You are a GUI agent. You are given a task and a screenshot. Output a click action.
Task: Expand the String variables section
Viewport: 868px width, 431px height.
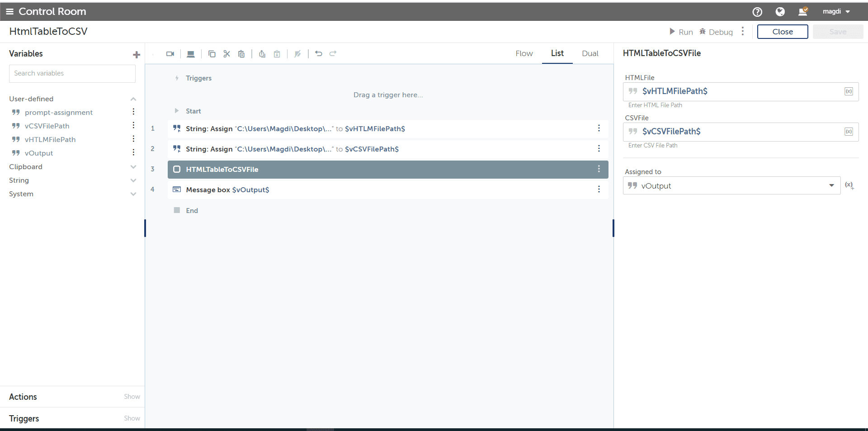133,180
